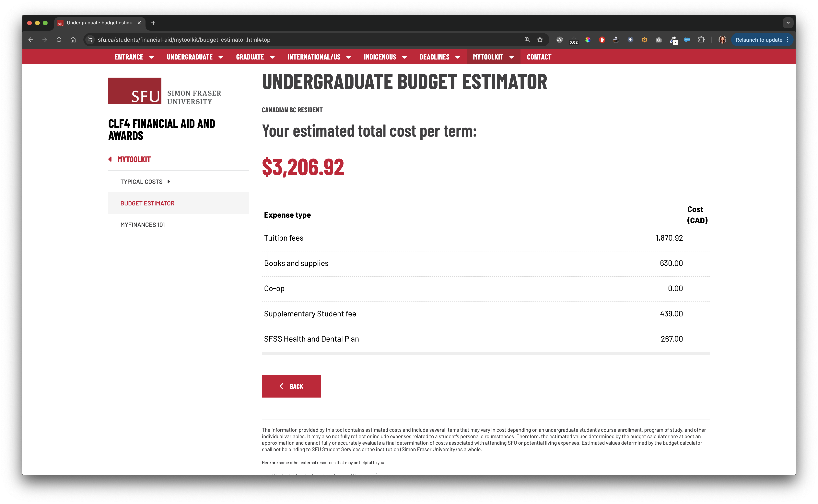Click the red stop-hand ad blocker icon
Viewport: 818px width, 504px height.
[602, 40]
